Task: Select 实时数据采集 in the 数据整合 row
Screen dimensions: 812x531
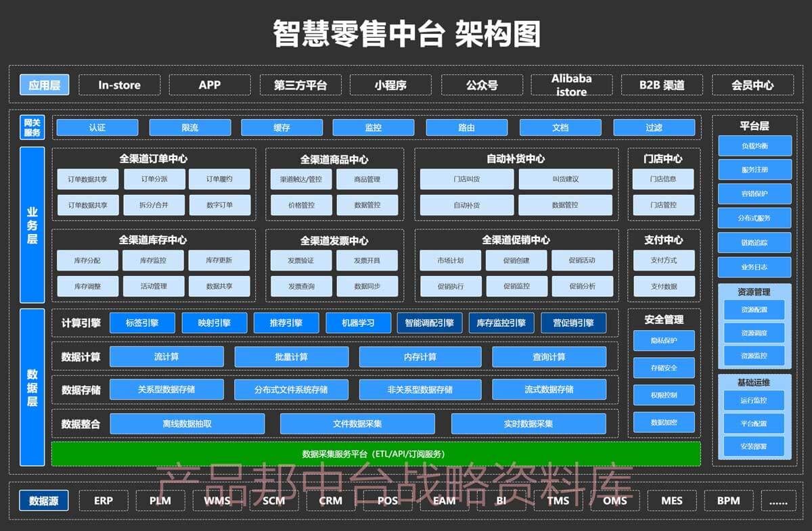Action: 528,423
